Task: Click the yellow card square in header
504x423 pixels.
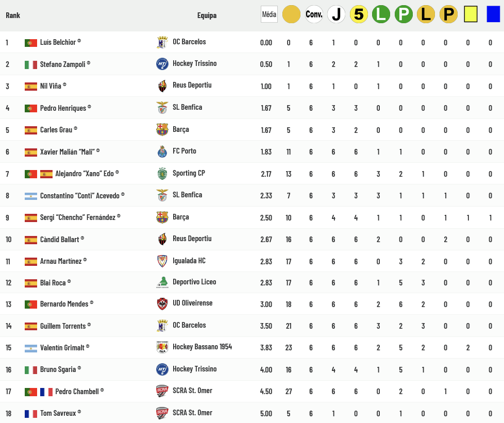Action: pos(471,14)
